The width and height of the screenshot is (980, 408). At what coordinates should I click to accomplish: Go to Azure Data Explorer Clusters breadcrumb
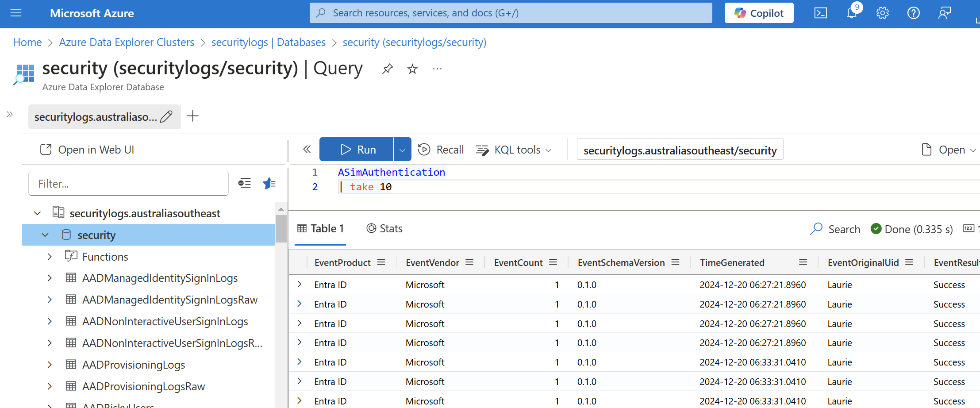127,42
